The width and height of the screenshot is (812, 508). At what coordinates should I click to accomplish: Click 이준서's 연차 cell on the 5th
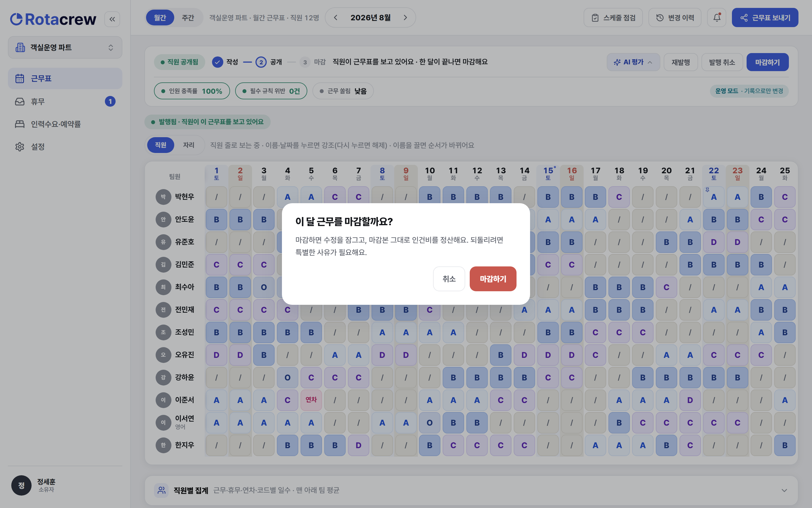pyautogui.click(x=311, y=400)
